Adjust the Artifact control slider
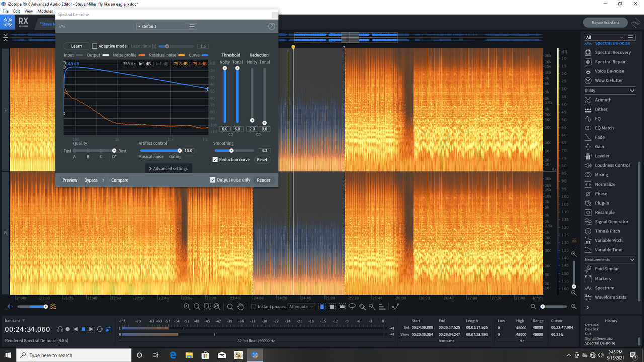This screenshot has width=644, height=362. 160,150
